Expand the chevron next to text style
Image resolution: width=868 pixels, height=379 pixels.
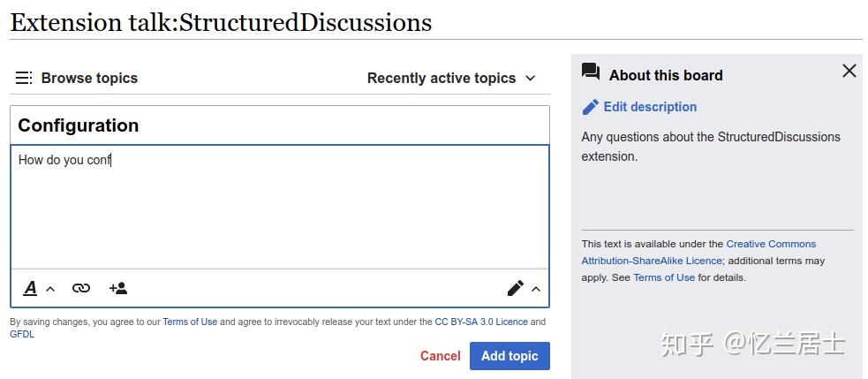tap(50, 289)
